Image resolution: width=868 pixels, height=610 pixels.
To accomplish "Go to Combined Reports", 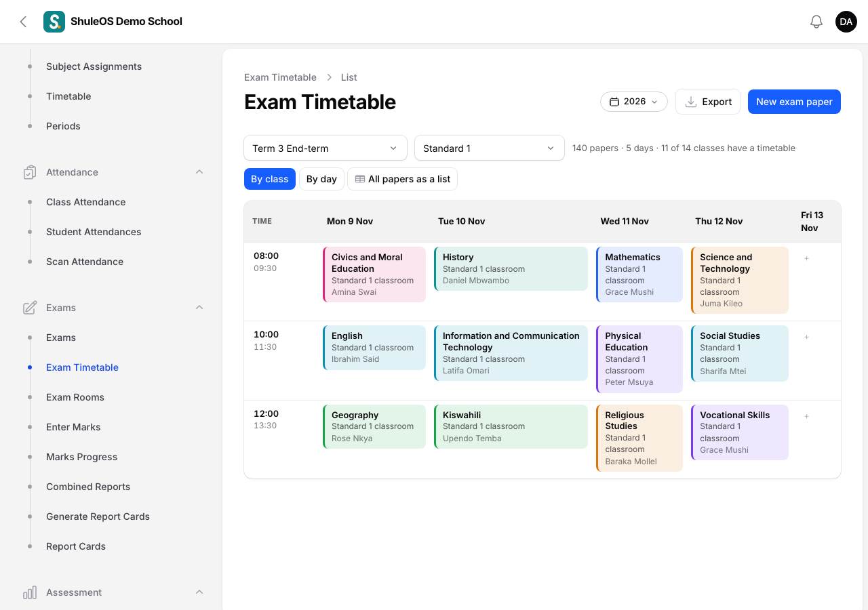I will (x=88, y=487).
